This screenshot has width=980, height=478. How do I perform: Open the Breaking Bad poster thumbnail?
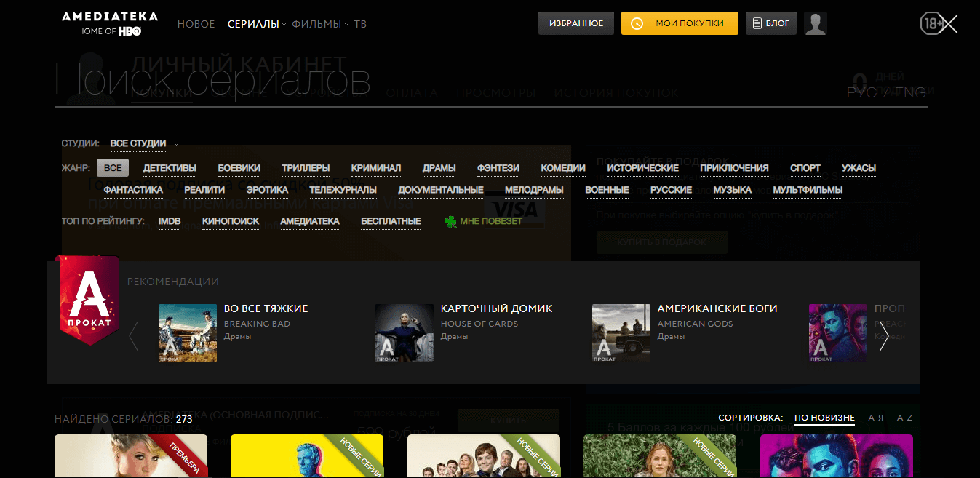(188, 333)
